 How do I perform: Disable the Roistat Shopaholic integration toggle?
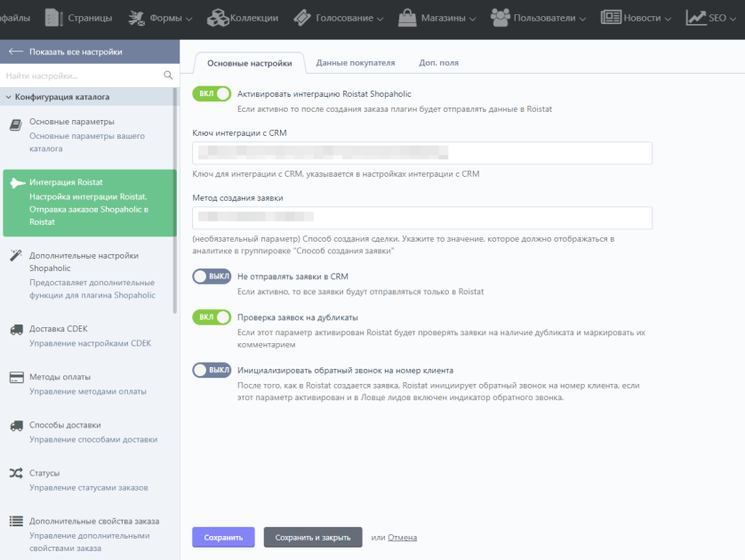[212, 93]
